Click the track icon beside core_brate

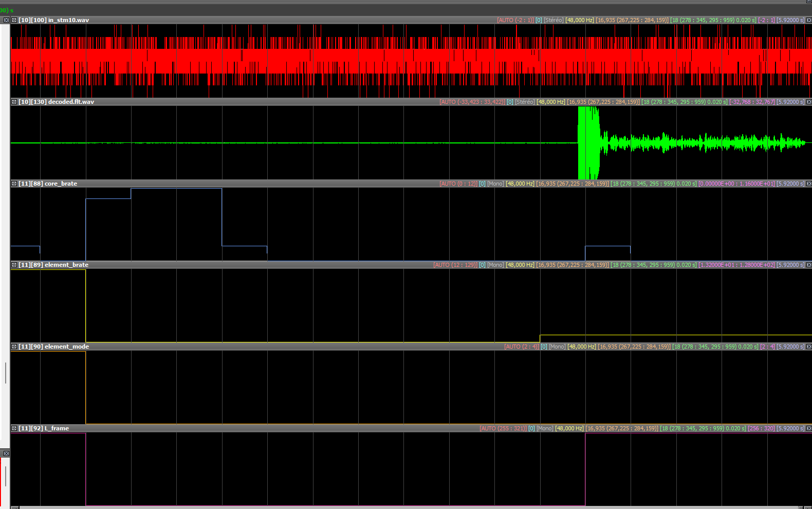(x=14, y=184)
